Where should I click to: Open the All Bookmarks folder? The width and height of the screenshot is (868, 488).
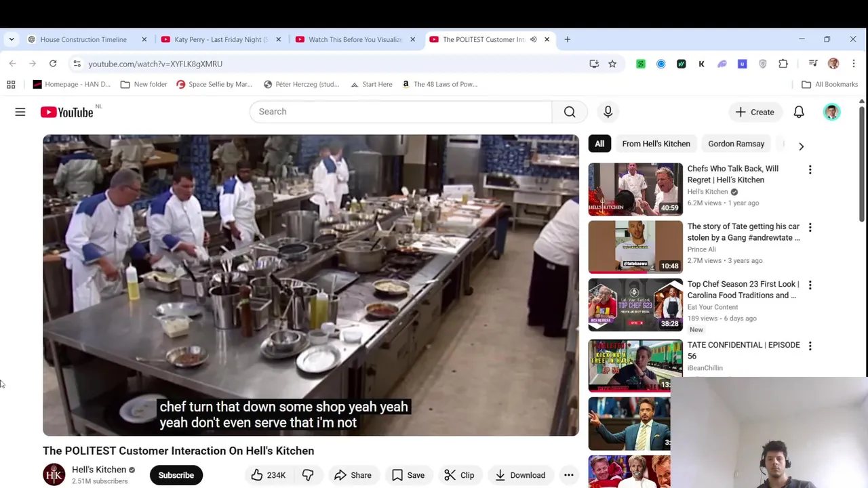coord(829,84)
